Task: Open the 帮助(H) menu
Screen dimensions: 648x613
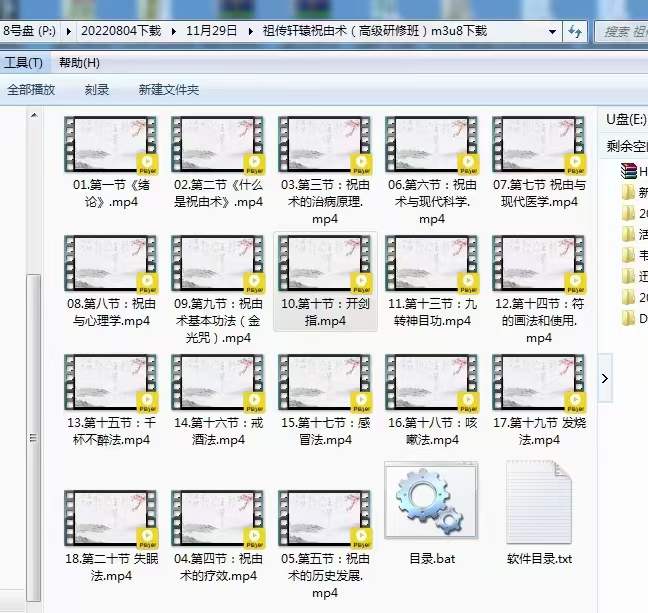Action: click(x=79, y=62)
